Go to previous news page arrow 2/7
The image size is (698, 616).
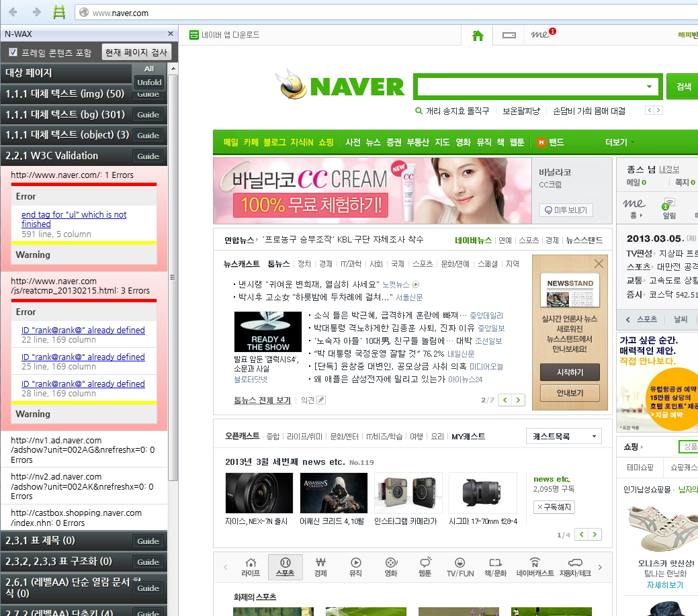click(505, 400)
